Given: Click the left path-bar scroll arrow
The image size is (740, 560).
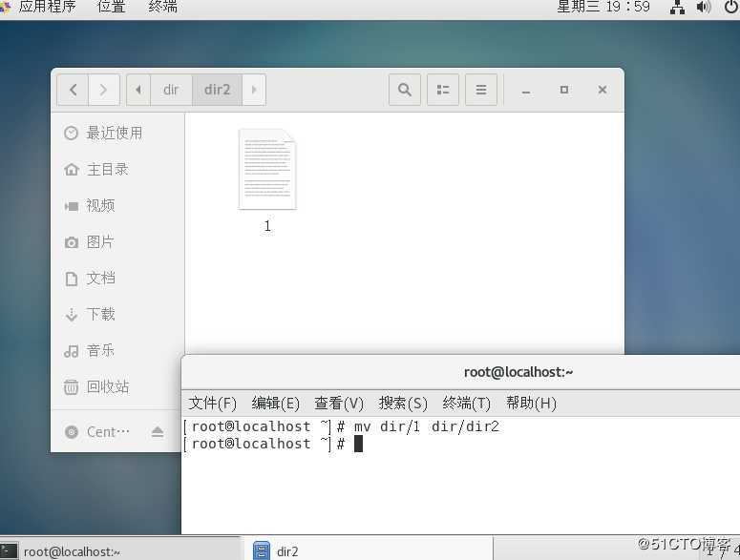Looking at the screenshot, I should pos(138,90).
